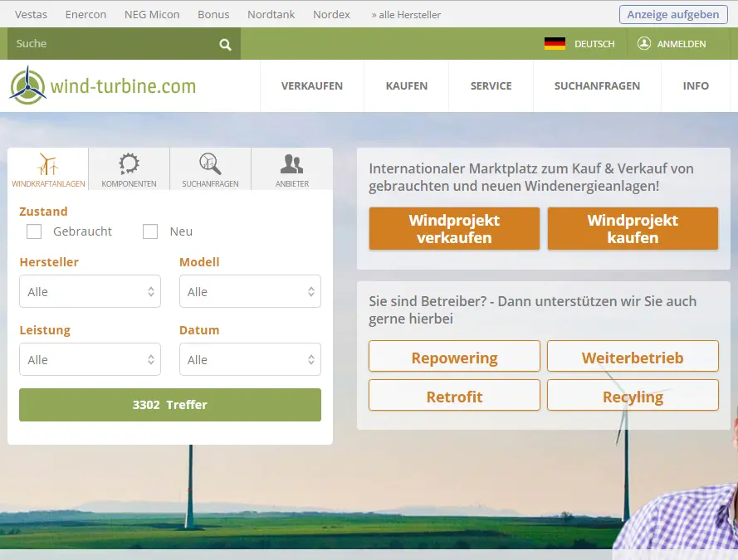Viewport: 738px width, 560px height.
Task: Click the German flag language icon
Action: 555,44
